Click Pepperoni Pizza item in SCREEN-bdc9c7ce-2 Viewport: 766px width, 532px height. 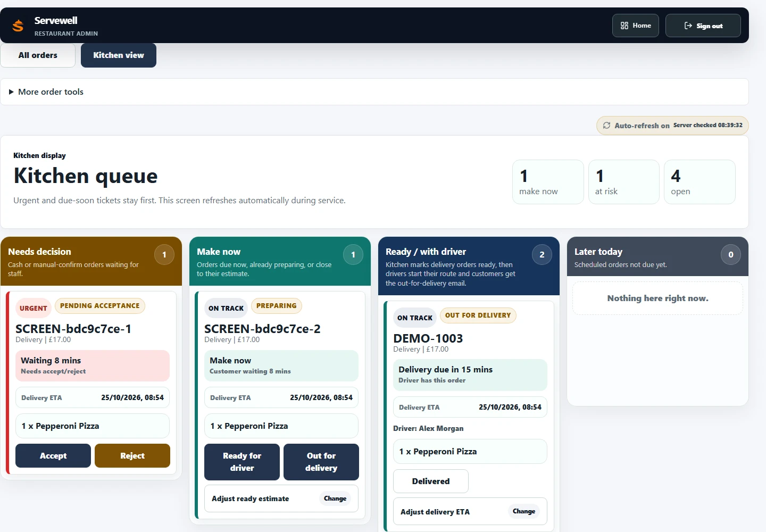pos(281,426)
